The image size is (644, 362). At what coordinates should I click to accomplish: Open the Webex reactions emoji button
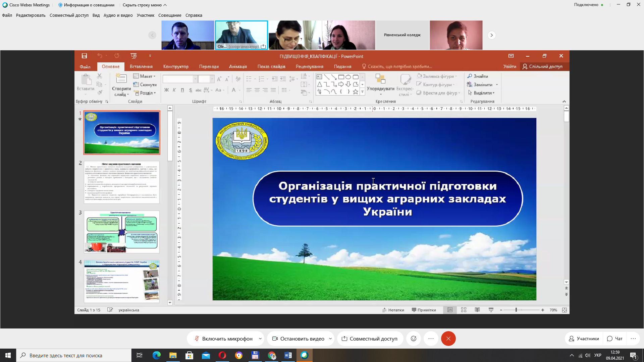pos(414,339)
